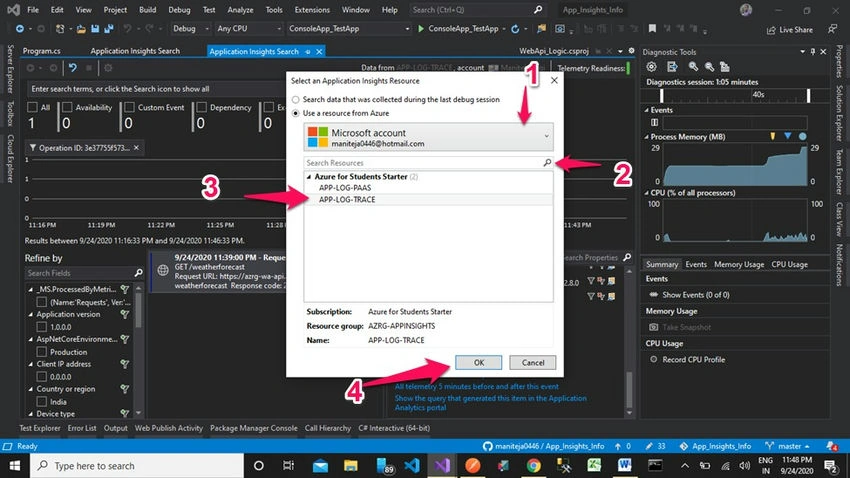The image size is (850, 478).
Task: Click the magnifier icon in Search Fields box
Action: click(138, 273)
